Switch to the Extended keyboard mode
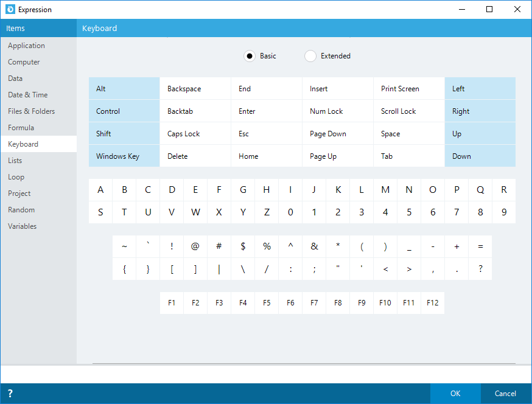The image size is (532, 404). point(310,55)
